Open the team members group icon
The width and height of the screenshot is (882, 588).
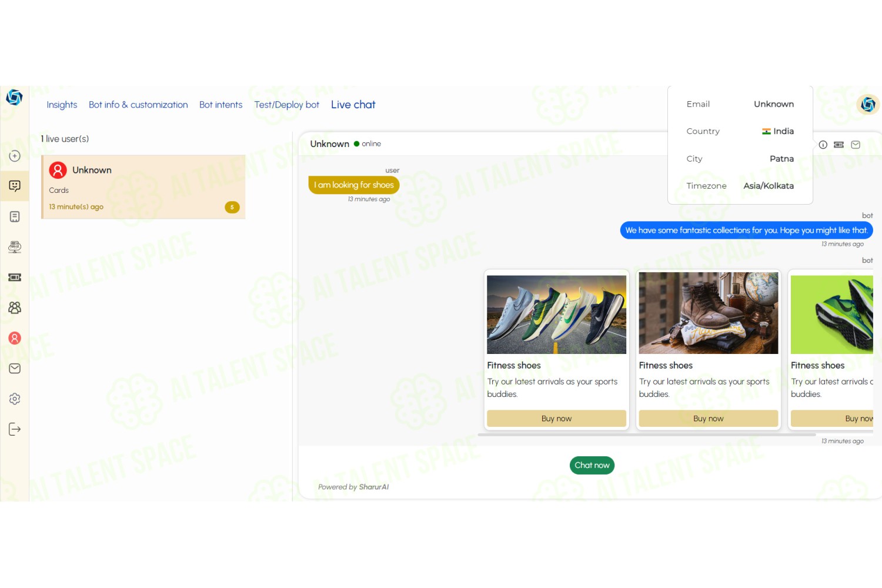point(15,308)
